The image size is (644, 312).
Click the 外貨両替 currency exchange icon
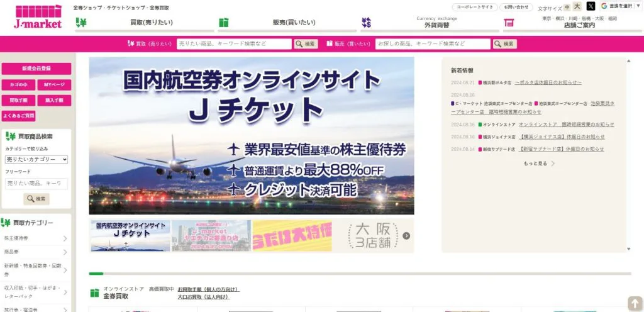pos(367,23)
